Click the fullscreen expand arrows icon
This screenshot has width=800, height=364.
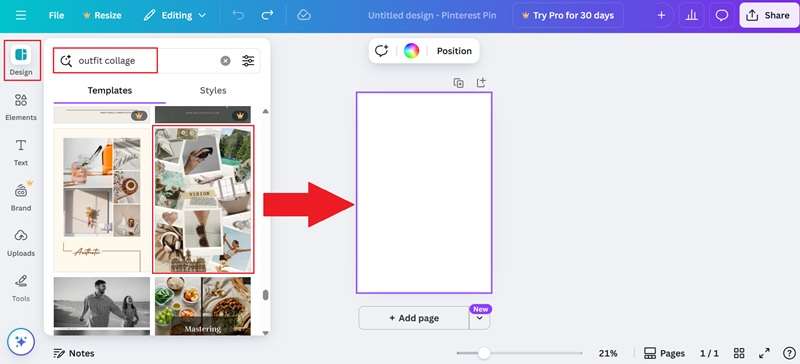[764, 353]
